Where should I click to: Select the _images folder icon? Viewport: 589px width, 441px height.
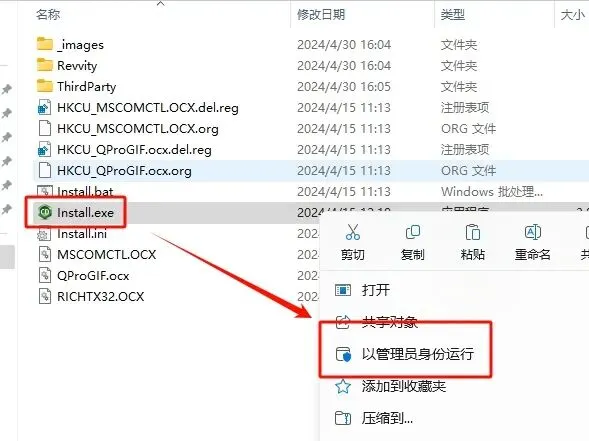coord(45,44)
